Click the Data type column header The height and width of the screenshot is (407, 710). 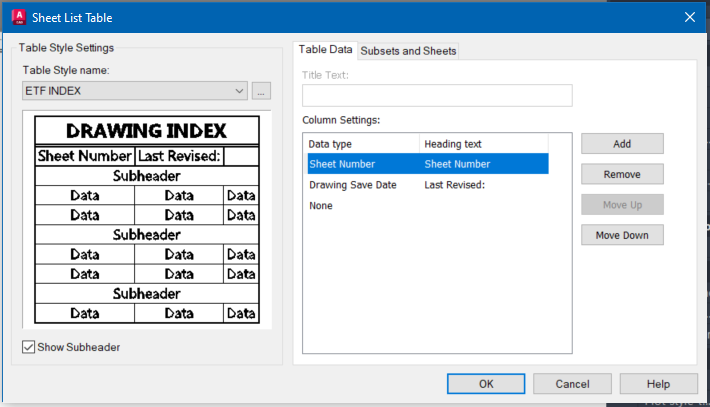pos(361,144)
